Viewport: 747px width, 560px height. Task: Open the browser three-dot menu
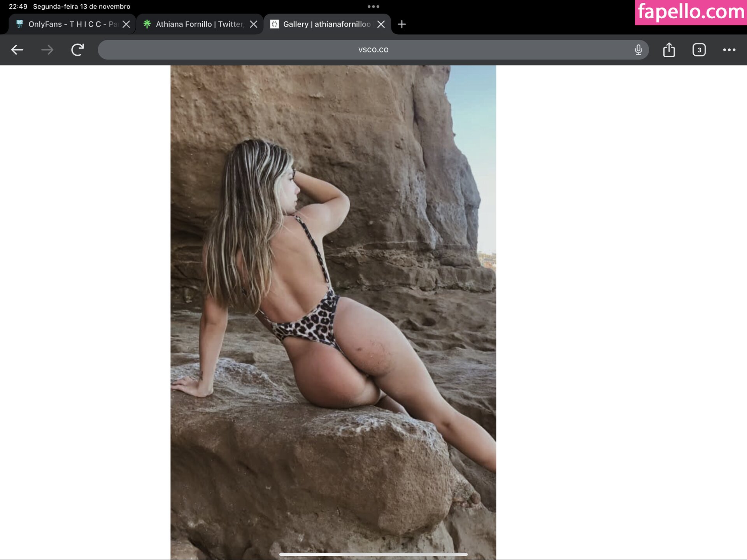click(729, 50)
